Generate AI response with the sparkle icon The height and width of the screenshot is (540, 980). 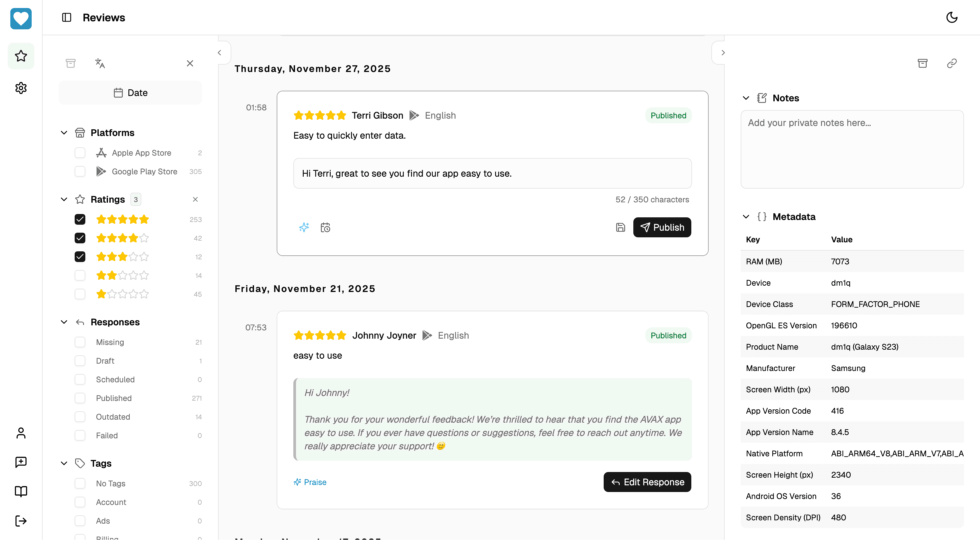coord(304,227)
